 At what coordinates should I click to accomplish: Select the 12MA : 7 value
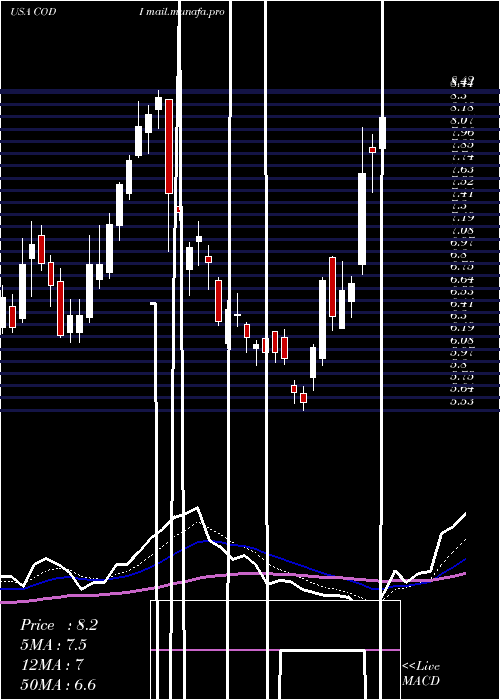point(52,665)
